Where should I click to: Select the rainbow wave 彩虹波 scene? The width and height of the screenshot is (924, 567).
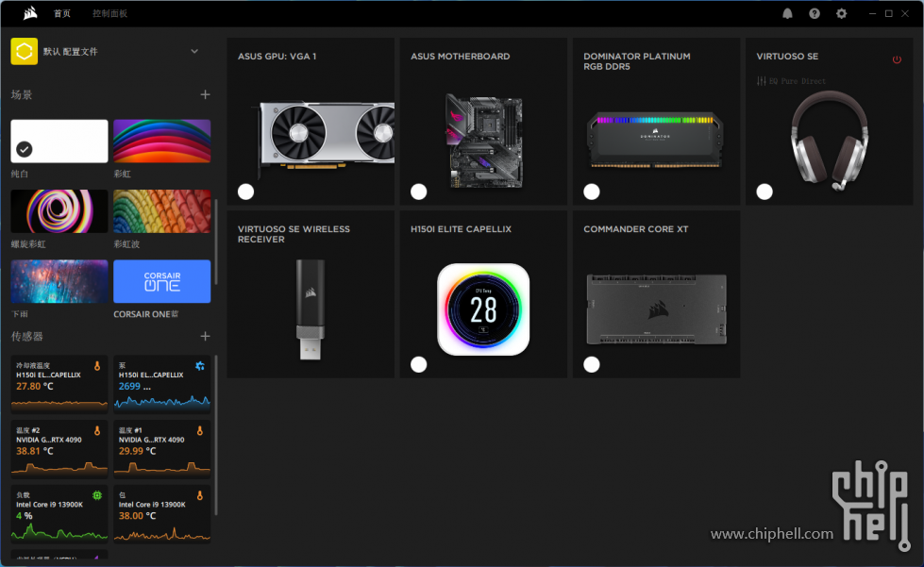[161, 211]
